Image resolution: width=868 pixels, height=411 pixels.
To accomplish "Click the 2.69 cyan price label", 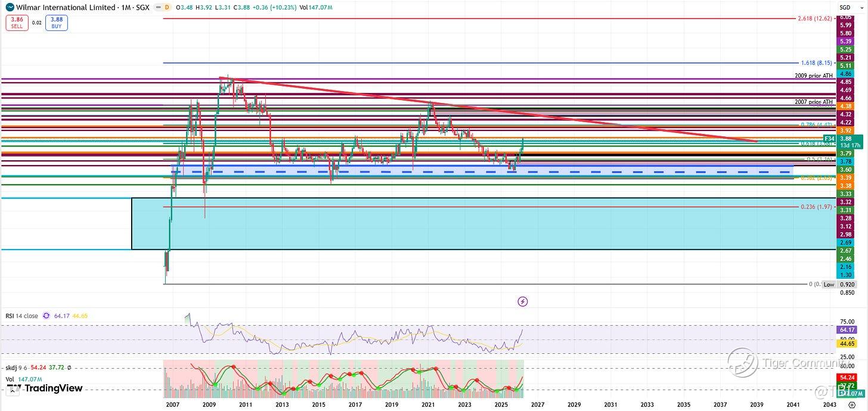I will [845, 242].
